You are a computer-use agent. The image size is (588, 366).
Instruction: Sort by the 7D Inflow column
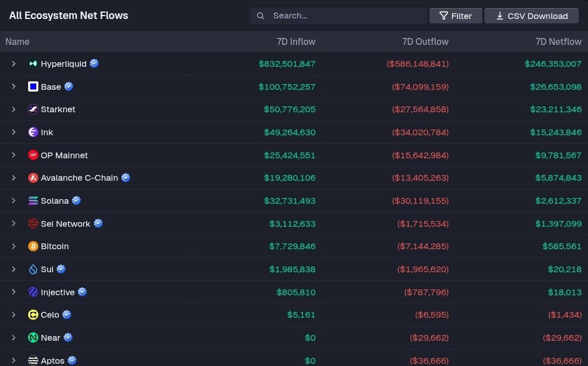click(296, 41)
